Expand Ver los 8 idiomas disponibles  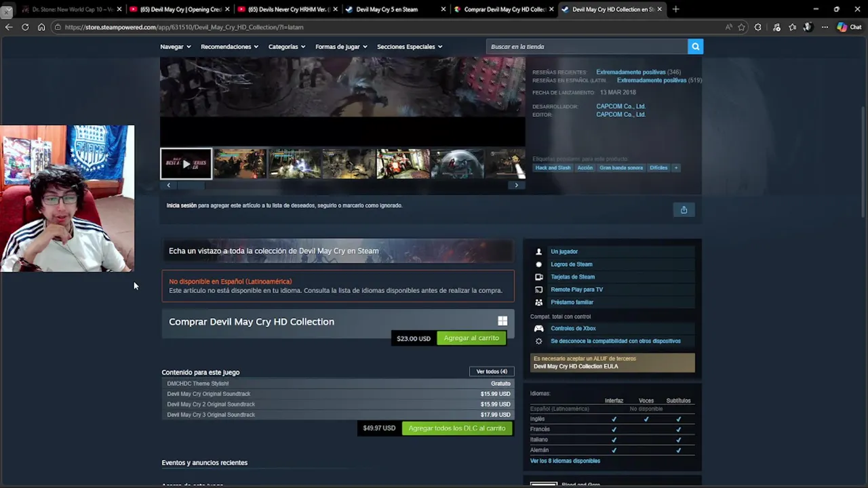[x=565, y=461]
